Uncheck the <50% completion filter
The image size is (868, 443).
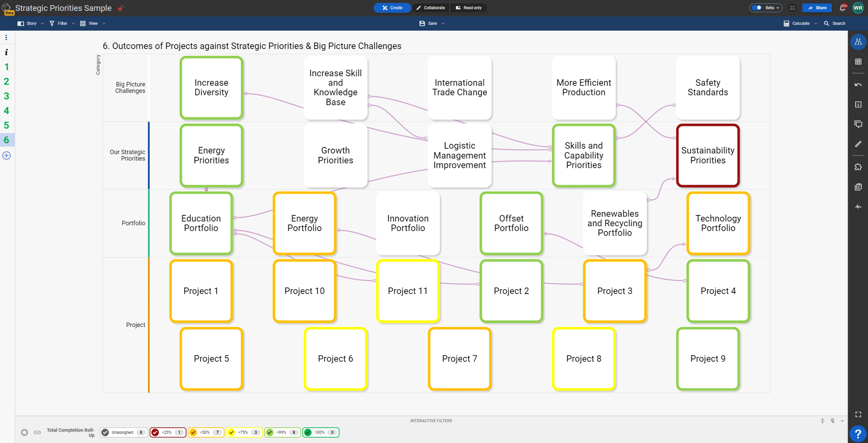[x=194, y=432]
